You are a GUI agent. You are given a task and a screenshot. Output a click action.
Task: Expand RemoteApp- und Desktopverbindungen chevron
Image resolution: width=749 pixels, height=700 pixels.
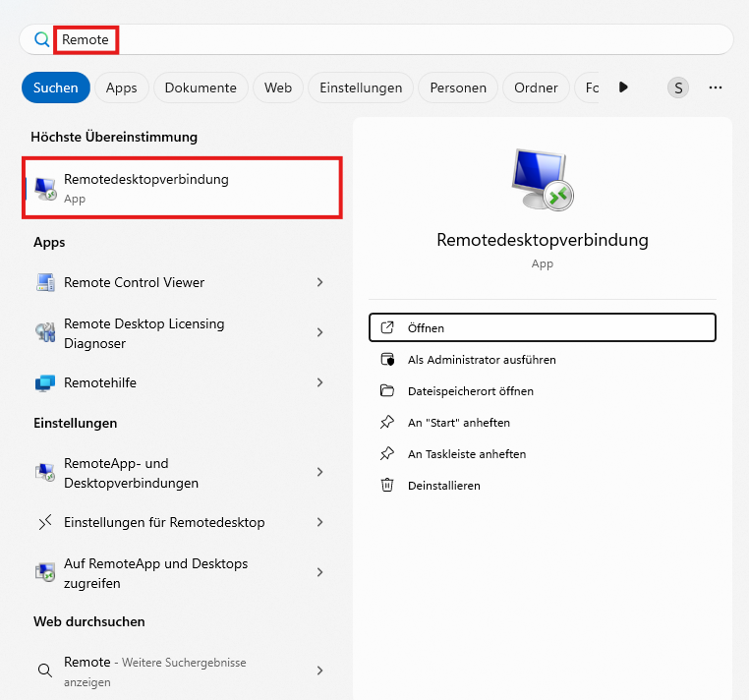pyautogui.click(x=319, y=472)
